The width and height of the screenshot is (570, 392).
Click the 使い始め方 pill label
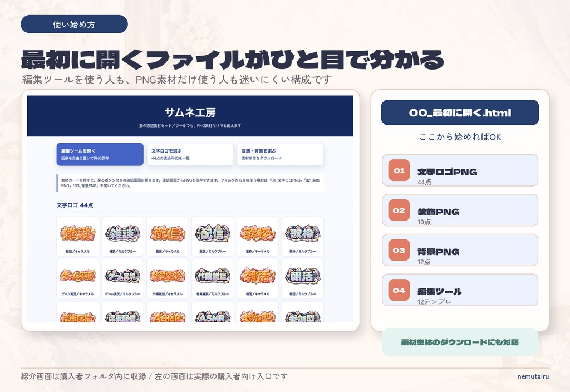tap(74, 24)
